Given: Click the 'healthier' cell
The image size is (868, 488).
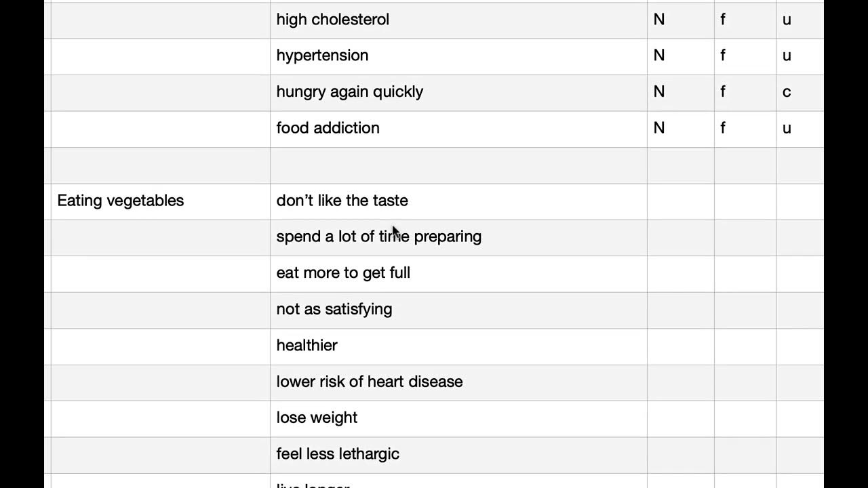Looking at the screenshot, I should point(307,346).
